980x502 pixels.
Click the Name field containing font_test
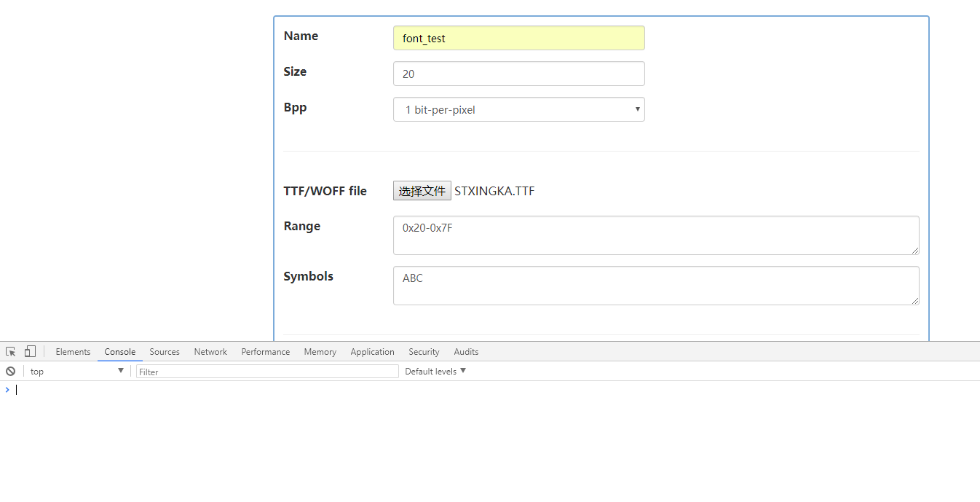(x=518, y=38)
